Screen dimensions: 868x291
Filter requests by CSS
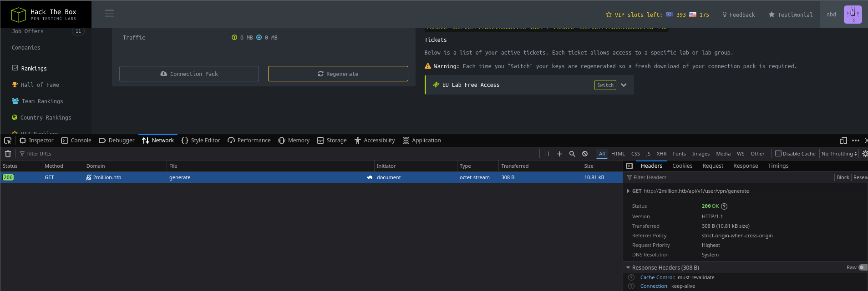coord(635,154)
